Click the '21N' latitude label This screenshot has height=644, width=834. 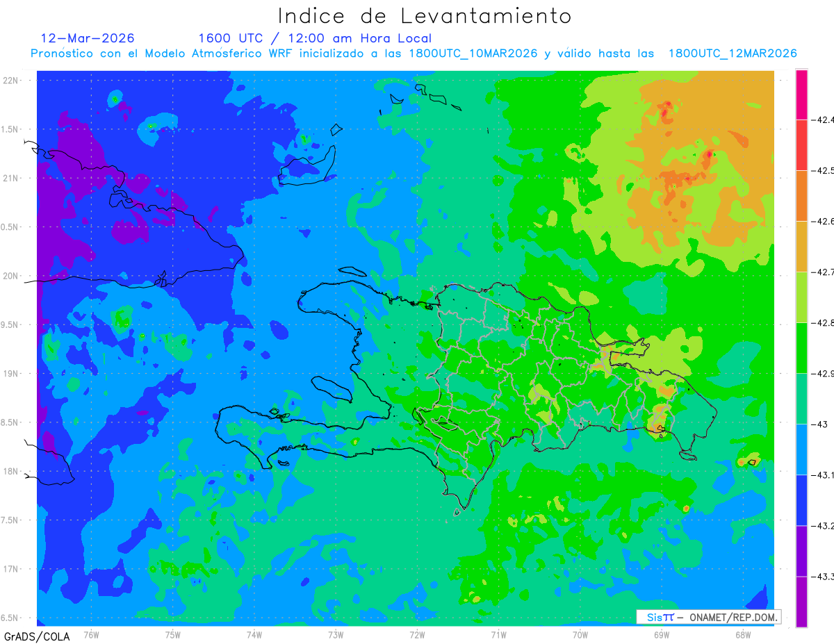(10, 178)
